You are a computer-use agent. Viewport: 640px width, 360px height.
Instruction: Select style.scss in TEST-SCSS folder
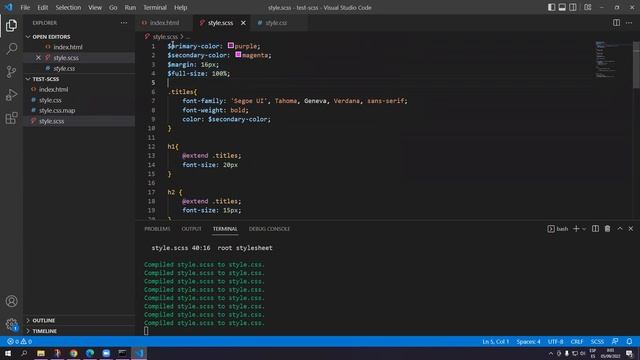pyautogui.click(x=80, y=121)
